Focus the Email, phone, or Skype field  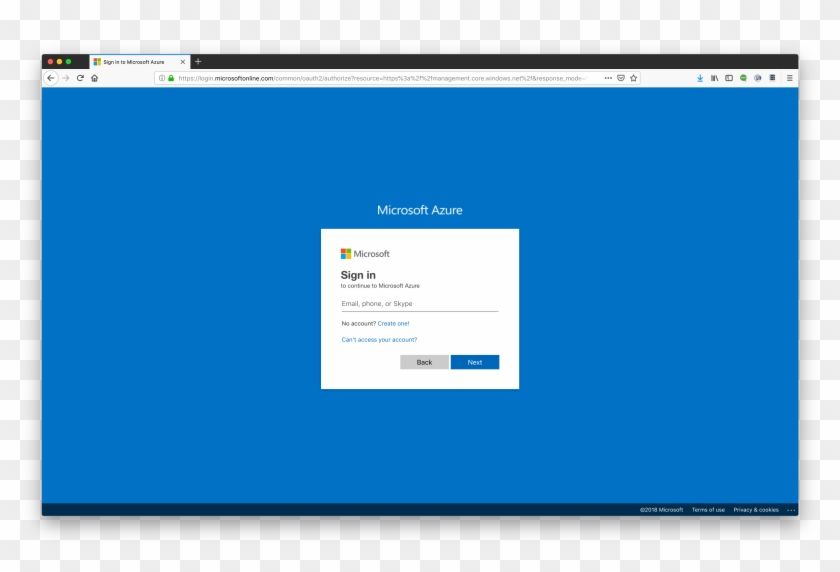[419, 304]
